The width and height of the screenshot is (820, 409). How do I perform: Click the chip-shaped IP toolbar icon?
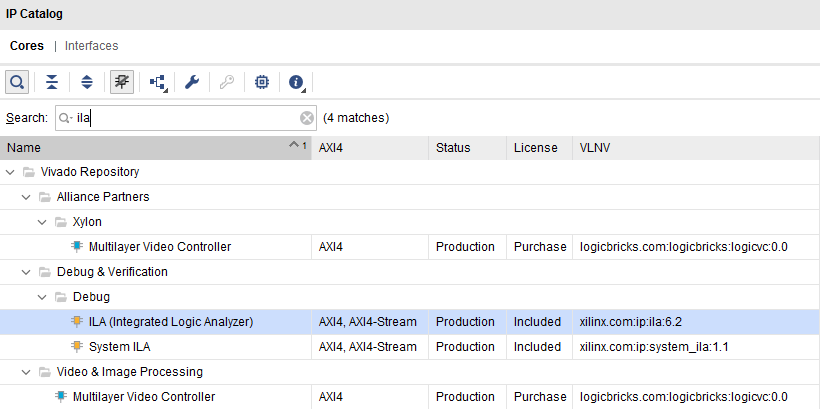click(x=261, y=82)
